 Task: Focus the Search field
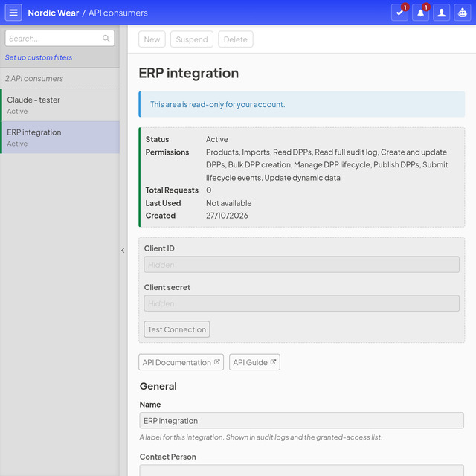(59, 38)
